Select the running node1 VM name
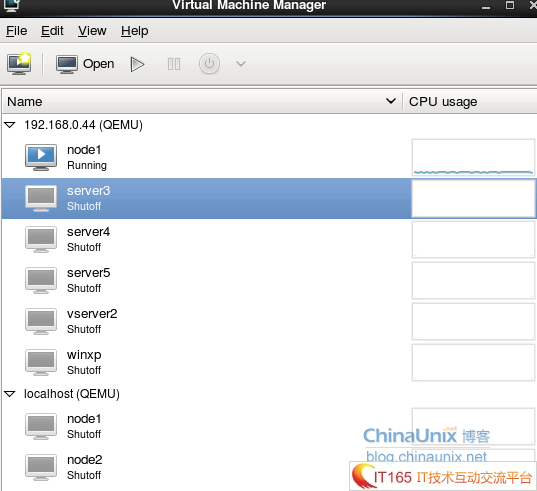The height and width of the screenshot is (491, 537). (x=84, y=150)
